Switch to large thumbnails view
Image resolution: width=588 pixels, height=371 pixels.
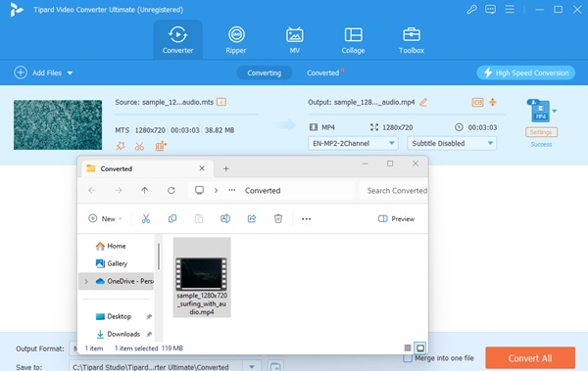[x=420, y=348]
